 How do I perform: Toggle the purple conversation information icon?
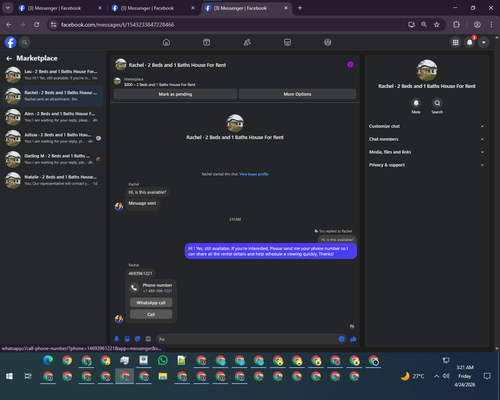coord(350,65)
